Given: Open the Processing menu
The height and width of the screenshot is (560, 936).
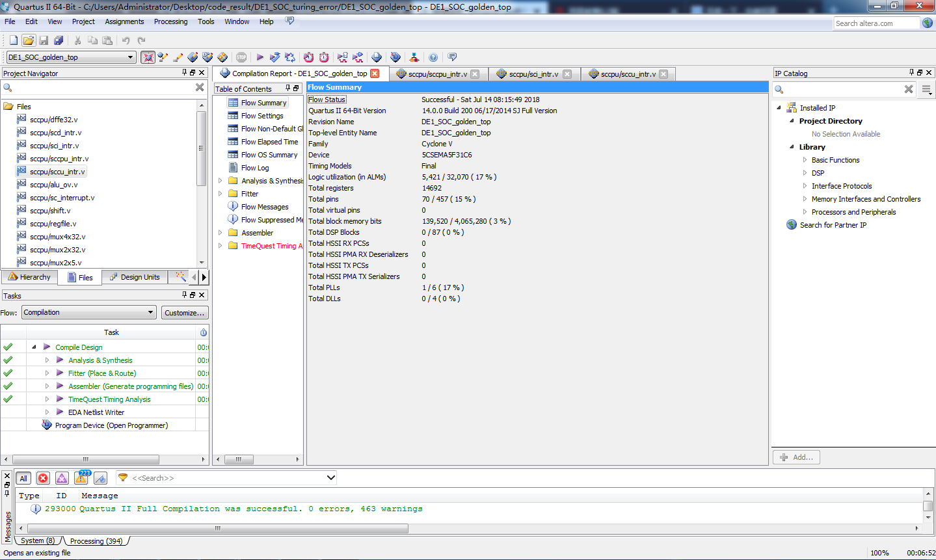Looking at the screenshot, I should click(x=170, y=21).
